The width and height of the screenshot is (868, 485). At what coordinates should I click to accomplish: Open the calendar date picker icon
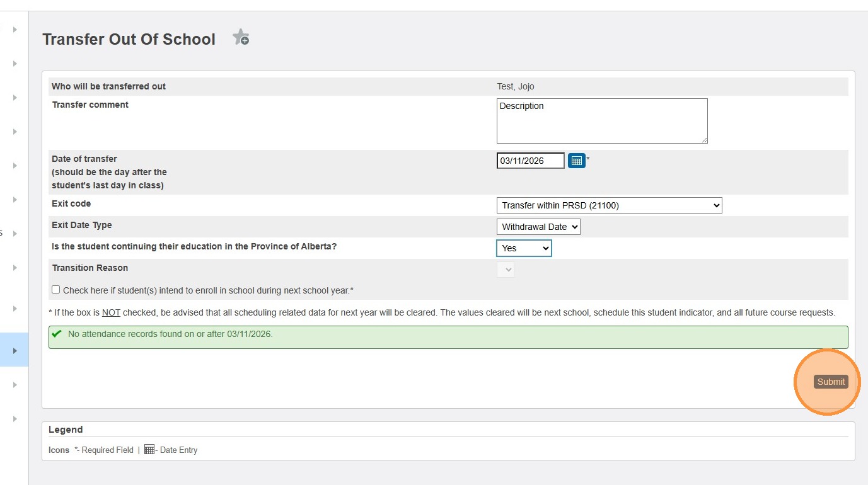coord(576,161)
